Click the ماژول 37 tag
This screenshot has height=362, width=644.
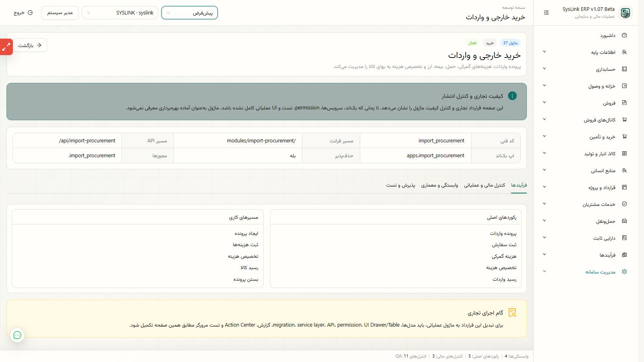point(510,43)
